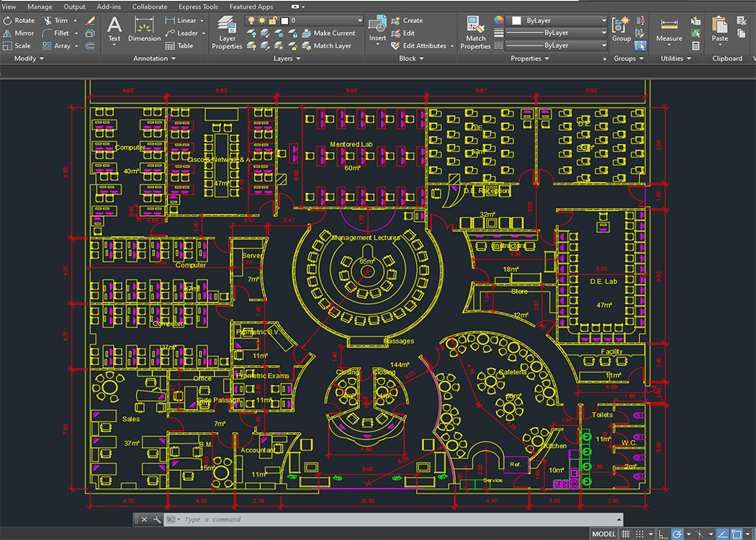The width and height of the screenshot is (756, 540).
Task: Select the Mirror tool
Action: (19, 33)
